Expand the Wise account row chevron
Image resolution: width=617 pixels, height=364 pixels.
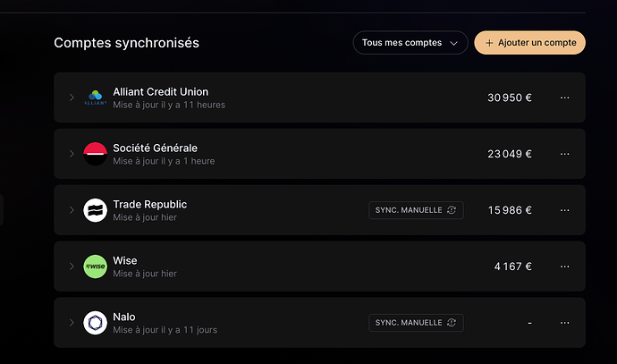72,267
